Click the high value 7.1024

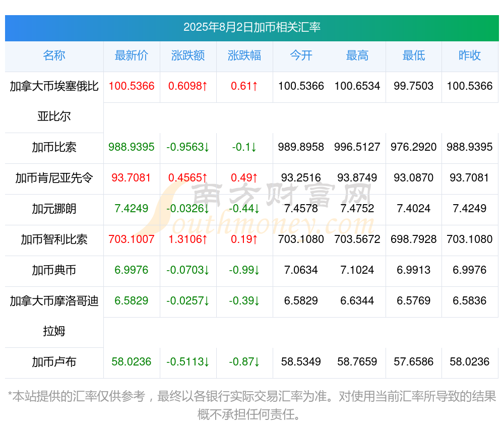pyautogui.click(x=357, y=270)
